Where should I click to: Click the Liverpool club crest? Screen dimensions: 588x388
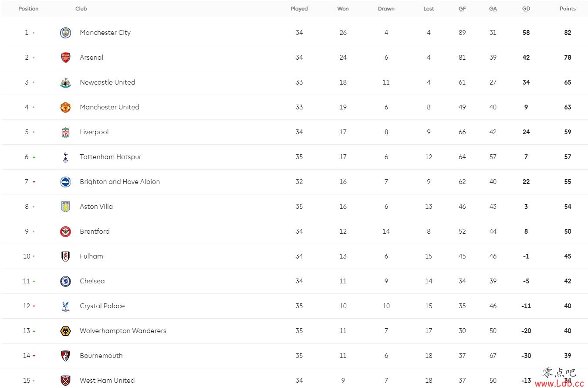65,132
